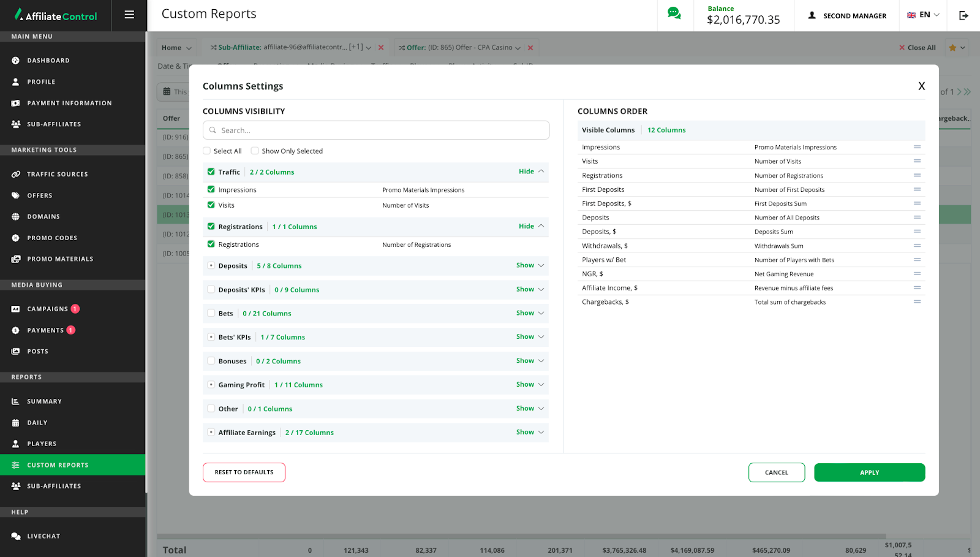Click drag handle for Impressions column row
The height and width of the screenshot is (557, 980).
coord(917,147)
